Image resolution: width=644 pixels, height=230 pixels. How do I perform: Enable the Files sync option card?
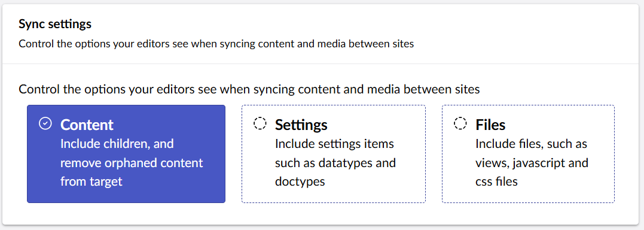pos(528,154)
